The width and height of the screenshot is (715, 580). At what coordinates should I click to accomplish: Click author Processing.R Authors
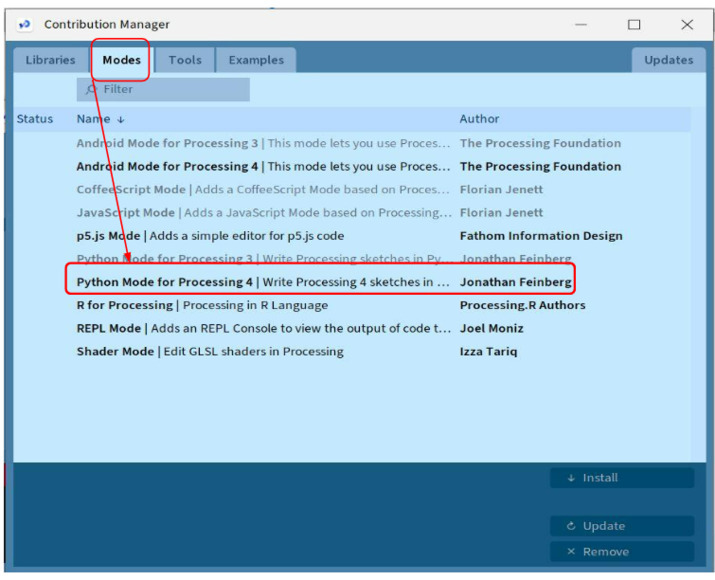tap(523, 305)
